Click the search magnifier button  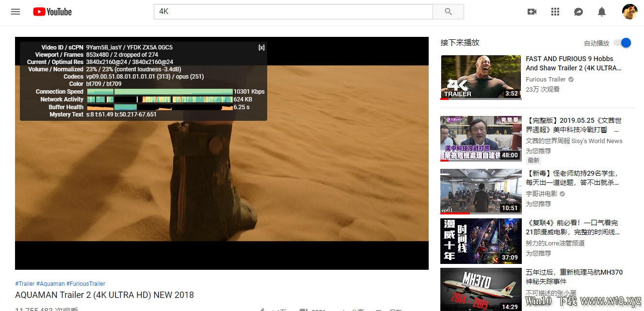click(448, 12)
